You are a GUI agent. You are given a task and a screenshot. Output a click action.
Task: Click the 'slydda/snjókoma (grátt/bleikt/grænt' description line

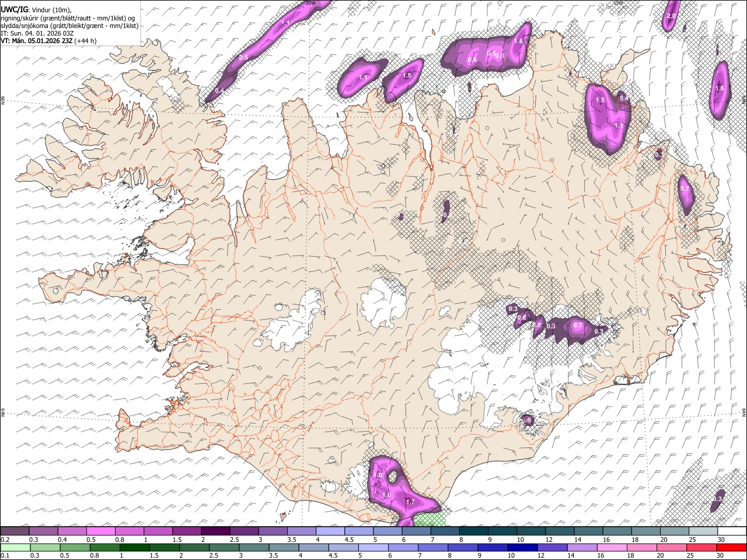[70, 26]
